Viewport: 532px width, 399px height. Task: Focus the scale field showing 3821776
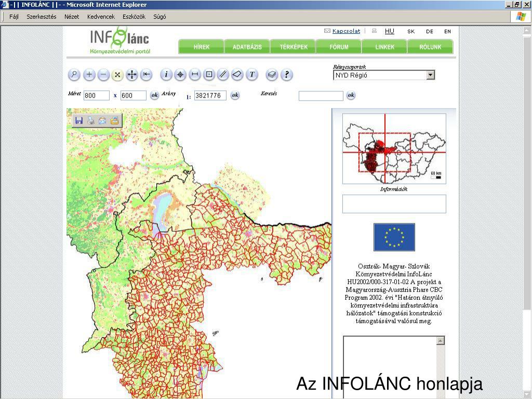click(x=210, y=96)
